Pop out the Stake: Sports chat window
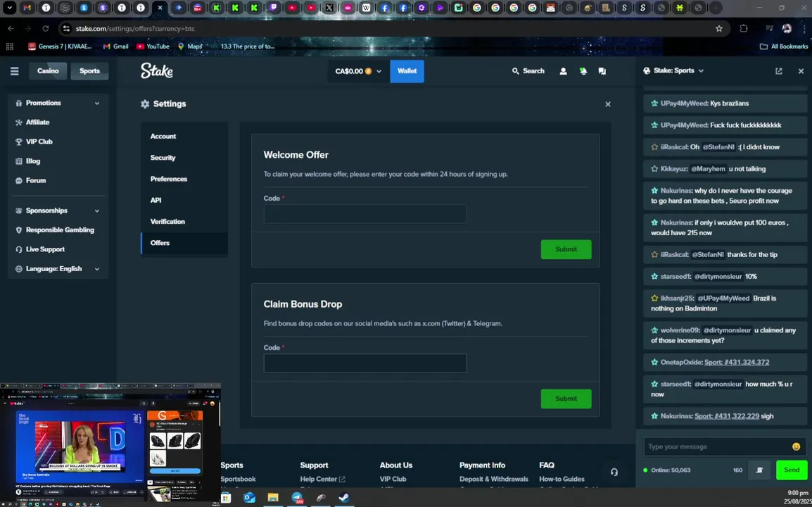Image resolution: width=812 pixels, height=507 pixels. point(778,71)
